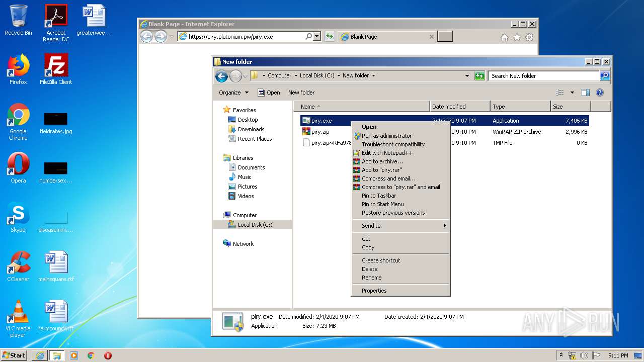Image resolution: width=644 pixels, height=362 pixels.
Task: Choose Troubleshoot compatibility
Action: pos(400,144)
